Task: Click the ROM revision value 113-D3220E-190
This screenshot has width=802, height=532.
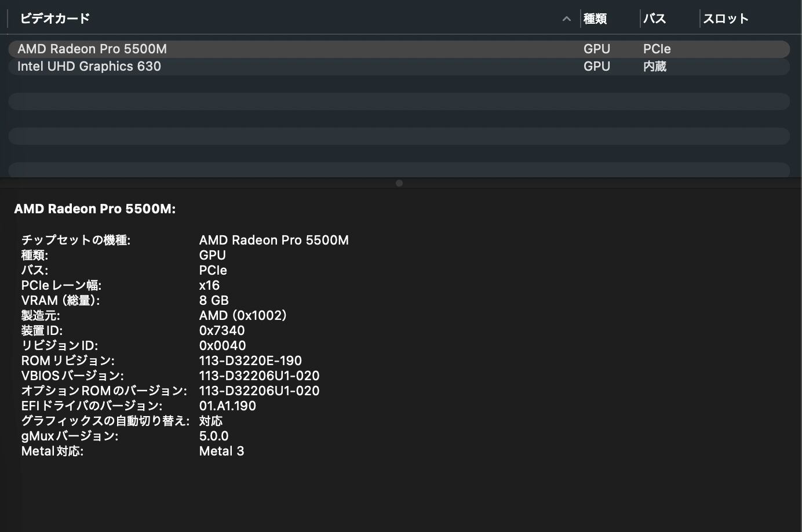Action: pos(250,360)
